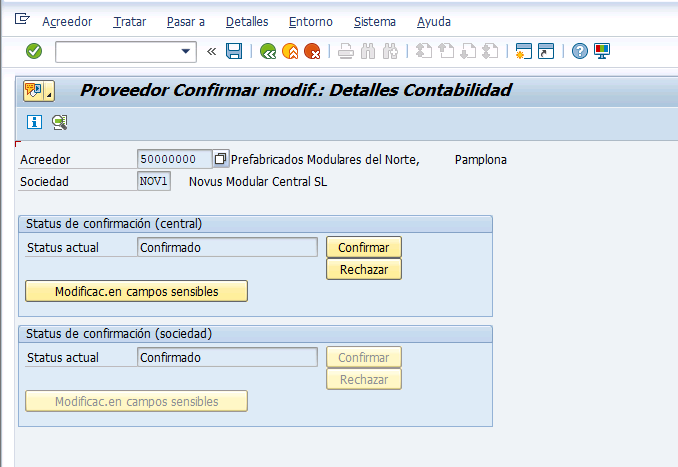Click the Pamplona city text
The height and width of the screenshot is (467, 678).
(x=480, y=160)
